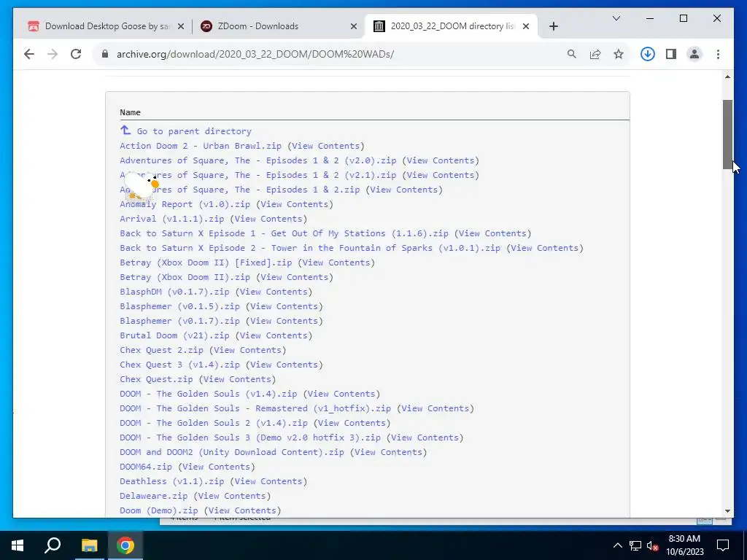This screenshot has height=560, width=747.
Task: Download DOOM - The Golden Souls (v1.4).zip
Action: pos(208,394)
